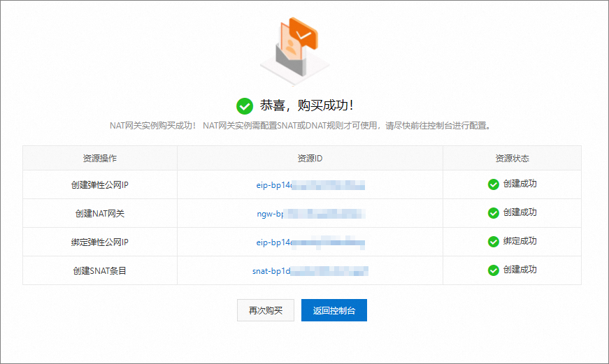Viewport: 609px width, 364px height.
Task: Click the green check beside 恭喜,购买成功
Action: [245, 106]
